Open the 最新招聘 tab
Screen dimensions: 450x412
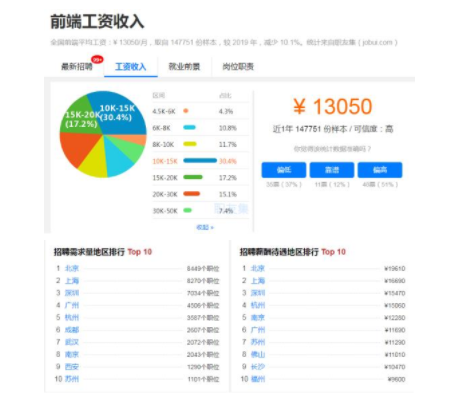[77, 67]
